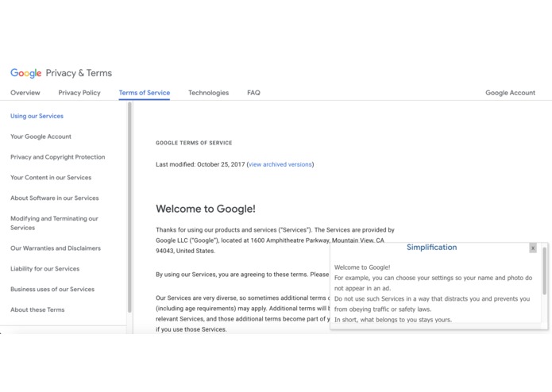Click 'Last modified: October 25, 2017' text
Viewport: 552px width, 392px height.
[200, 164]
